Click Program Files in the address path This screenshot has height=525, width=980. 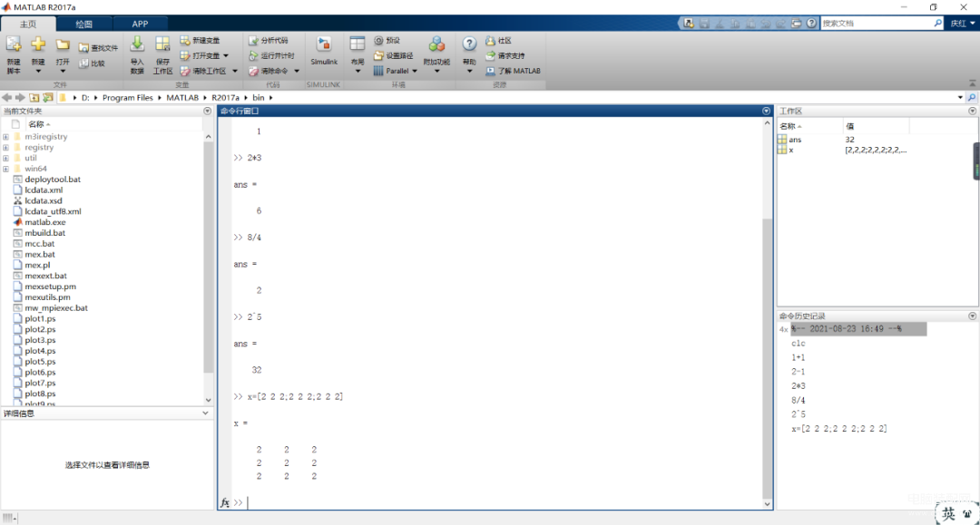[x=128, y=97]
